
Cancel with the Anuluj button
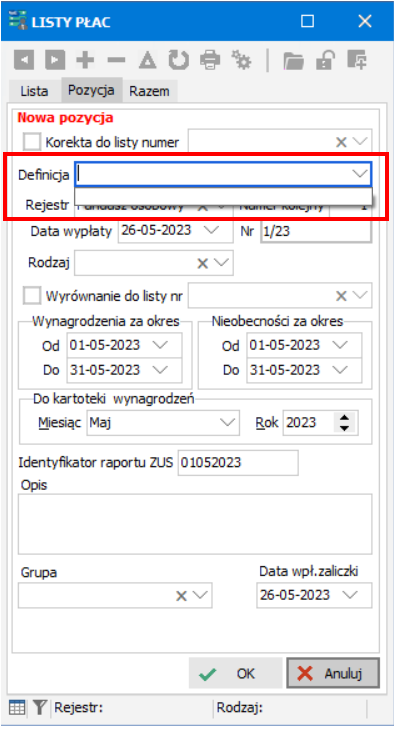pos(333,673)
